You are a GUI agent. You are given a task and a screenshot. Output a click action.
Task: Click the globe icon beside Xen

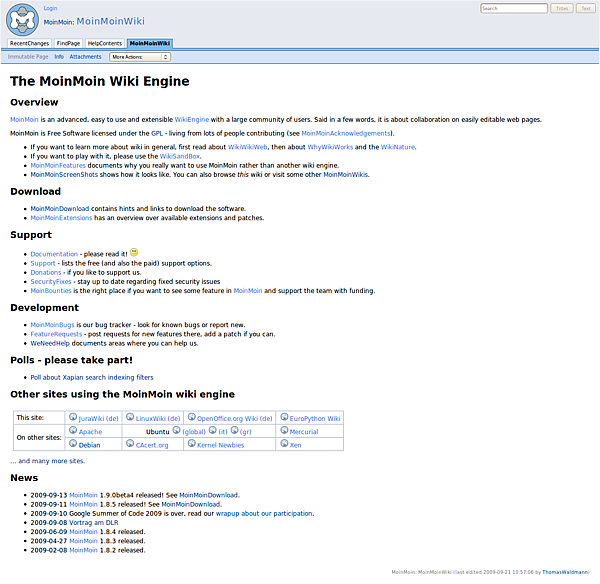coord(283,444)
